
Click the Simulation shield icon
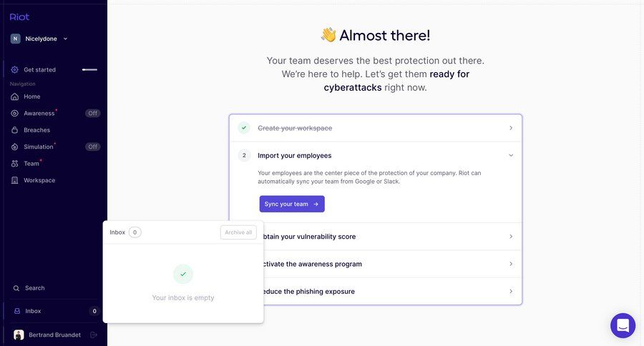tap(15, 147)
